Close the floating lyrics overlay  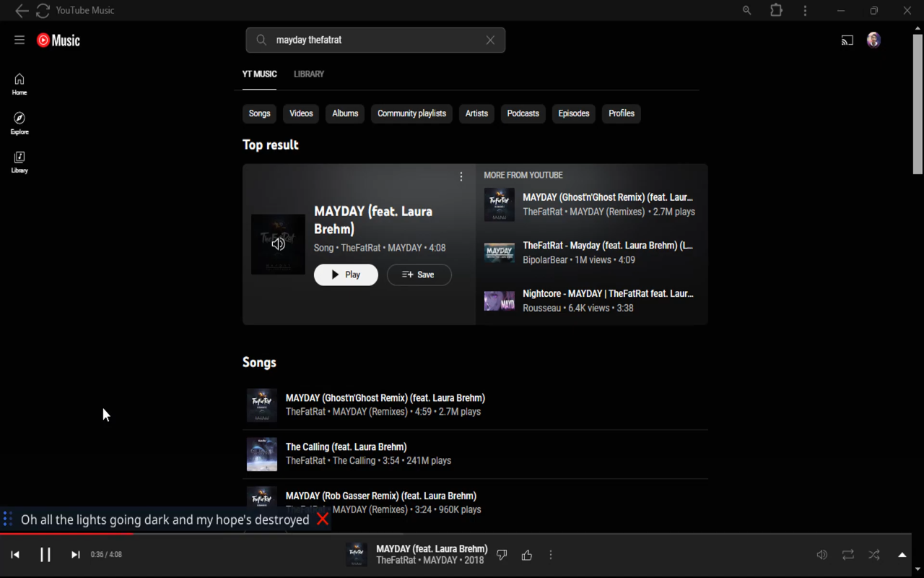(323, 519)
